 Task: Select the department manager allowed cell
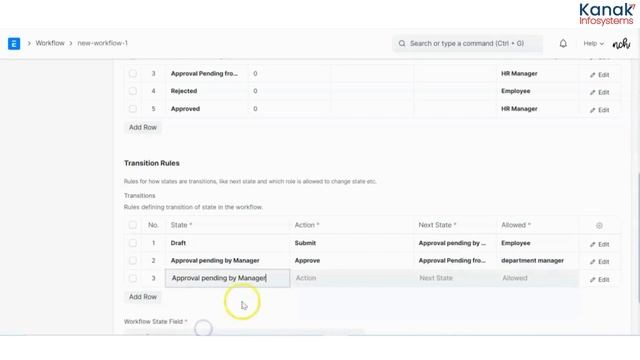[x=538, y=260]
